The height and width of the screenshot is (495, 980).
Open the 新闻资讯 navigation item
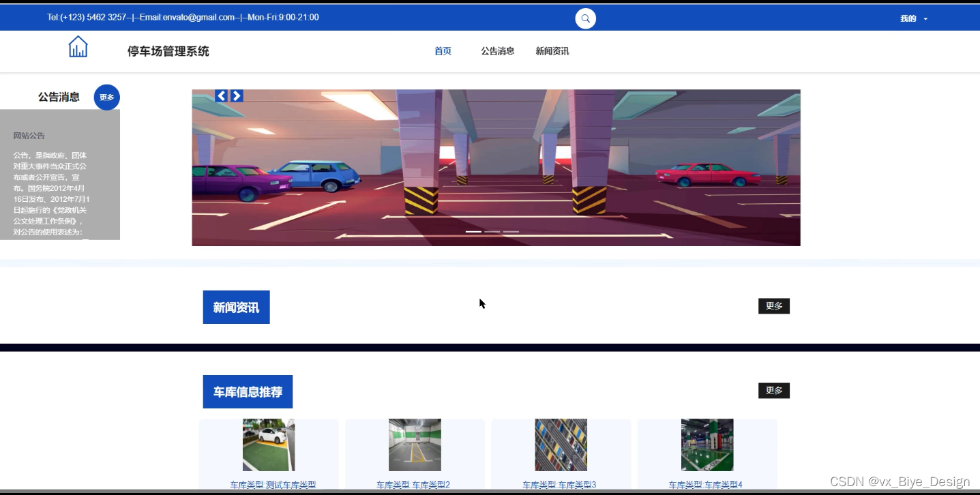coord(552,51)
